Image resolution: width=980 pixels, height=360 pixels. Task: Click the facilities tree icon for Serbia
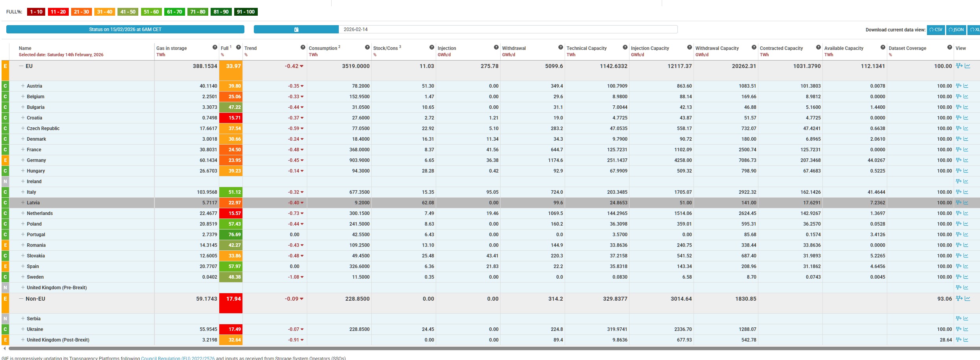point(959,319)
